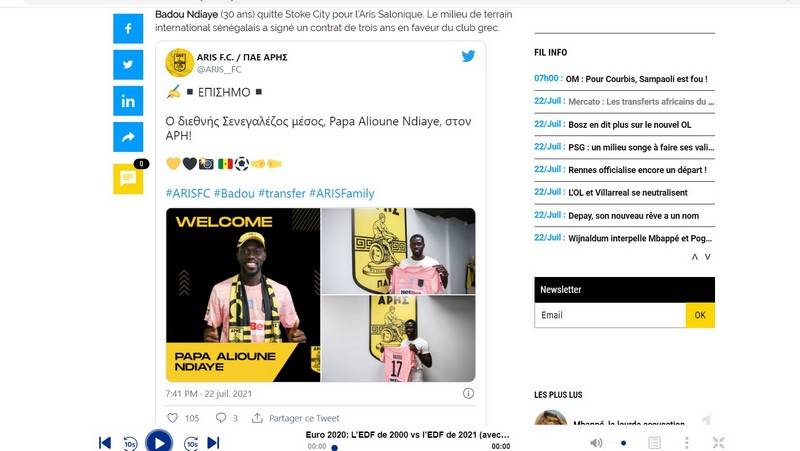Open the 'OM : Pour Courbis, Sampaoli est fou !' headline
800x451 pixels.
[x=638, y=79]
